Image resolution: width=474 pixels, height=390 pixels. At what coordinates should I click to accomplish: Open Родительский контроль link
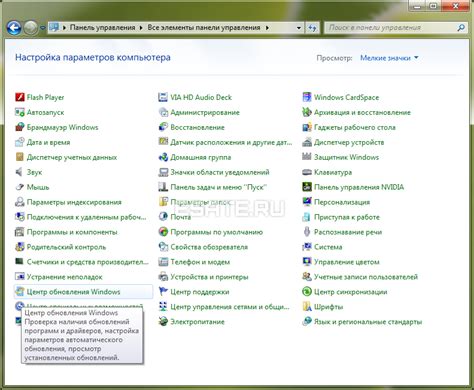(66, 247)
